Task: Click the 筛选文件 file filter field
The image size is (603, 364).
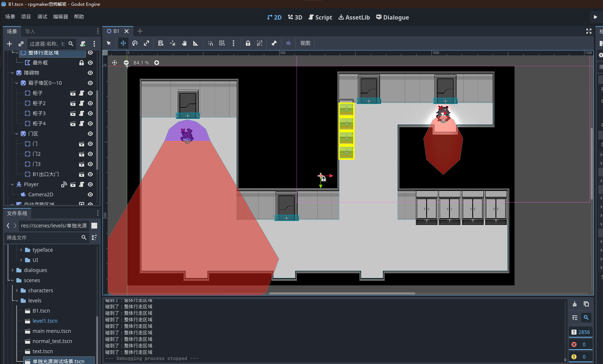Action: [47, 238]
